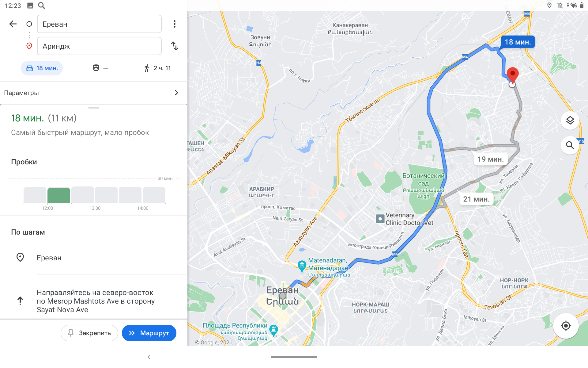588x368 pixels.
Task: Tap the back arrow
Action: pyautogui.click(x=13, y=24)
